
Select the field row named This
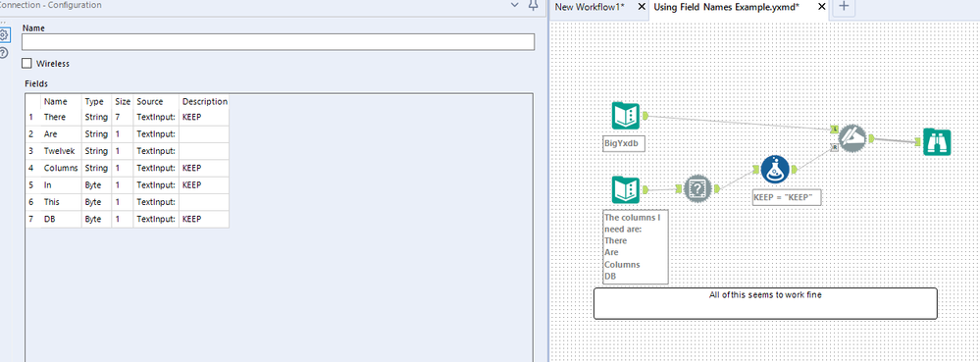128,202
